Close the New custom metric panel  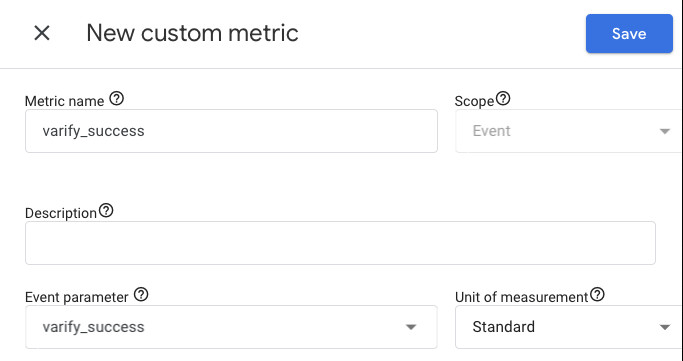coord(42,33)
